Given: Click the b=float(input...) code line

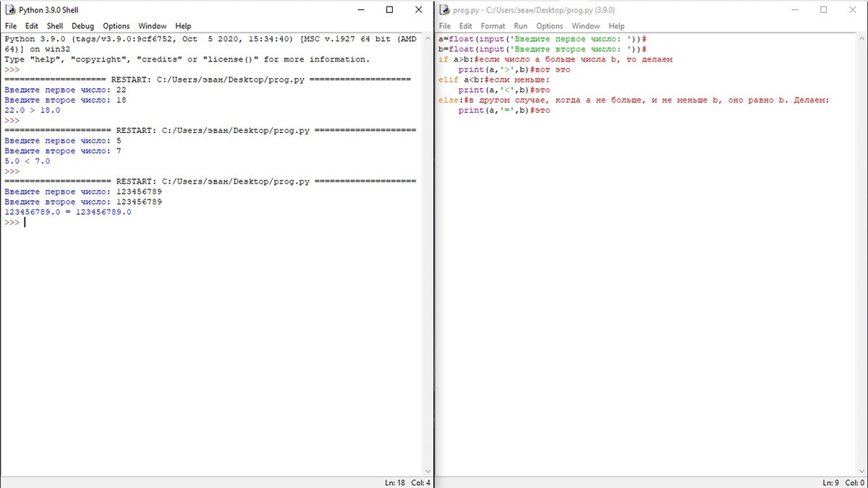Looking at the screenshot, I should pos(542,49).
